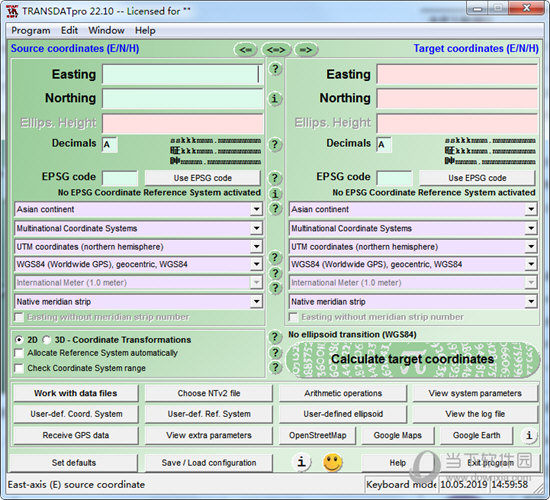
Task: Open the help icon beside WGS84 reference system
Action: point(275,273)
